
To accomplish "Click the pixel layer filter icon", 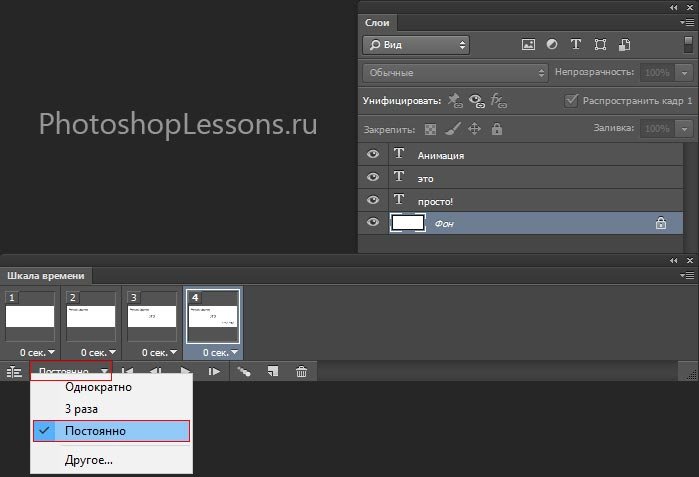I will pos(529,45).
